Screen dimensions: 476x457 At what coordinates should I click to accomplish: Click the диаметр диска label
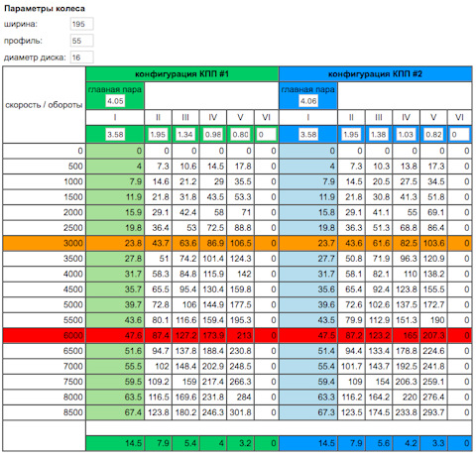tap(35, 57)
